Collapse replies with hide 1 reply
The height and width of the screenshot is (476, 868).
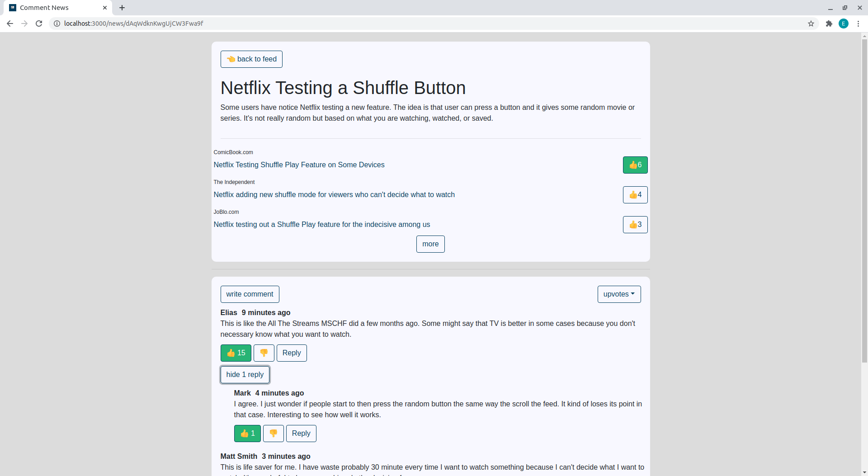pyautogui.click(x=245, y=375)
